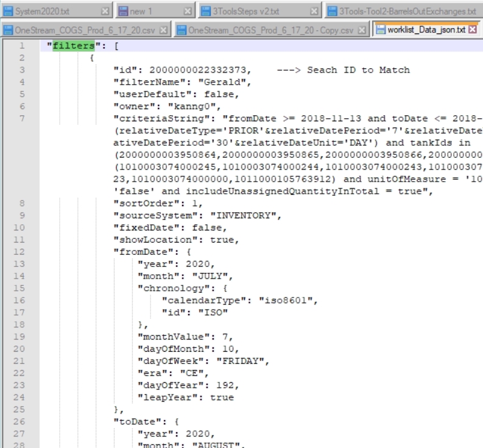Viewport: 483px width, 448px height.
Task: Open 3Tools-Tool2-BarrelsOutExchanges.txt tab
Action: coord(404,12)
